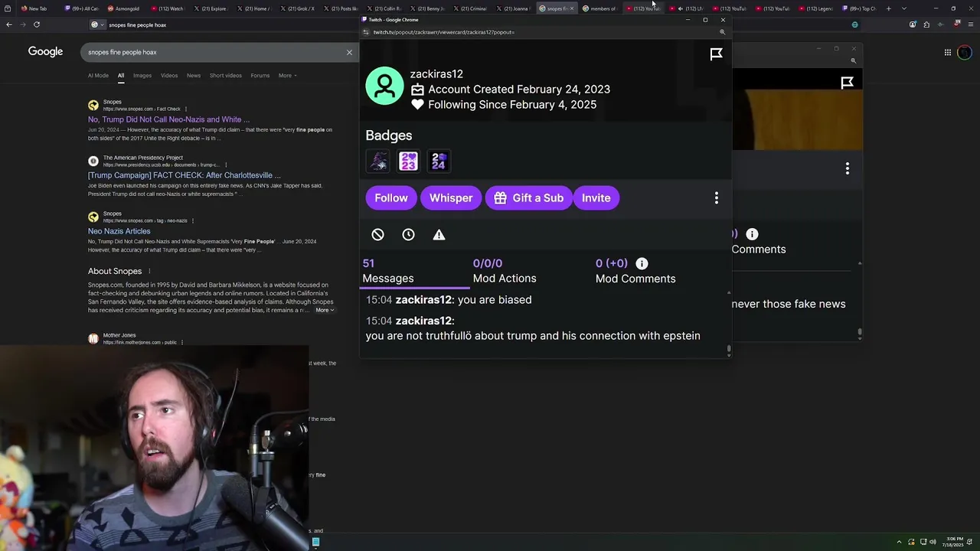The height and width of the screenshot is (551, 980).
Task: Open the three-dot menu in the rear viewer card window
Action: click(847, 168)
